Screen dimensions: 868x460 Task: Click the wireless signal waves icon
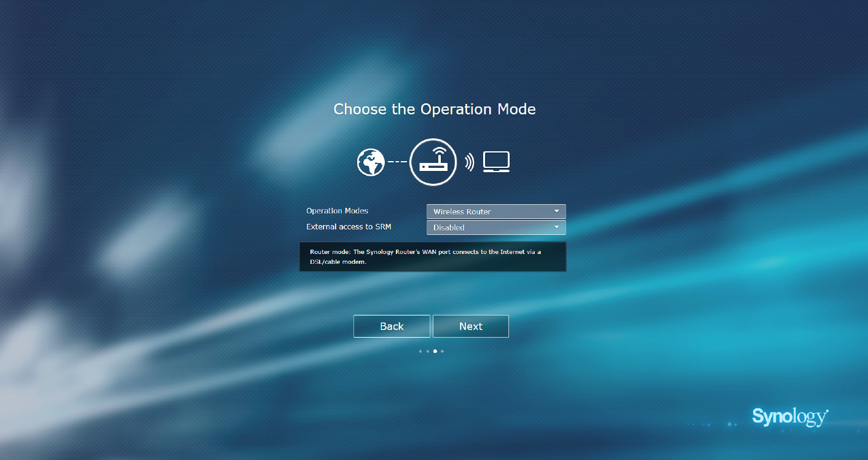pyautogui.click(x=470, y=162)
